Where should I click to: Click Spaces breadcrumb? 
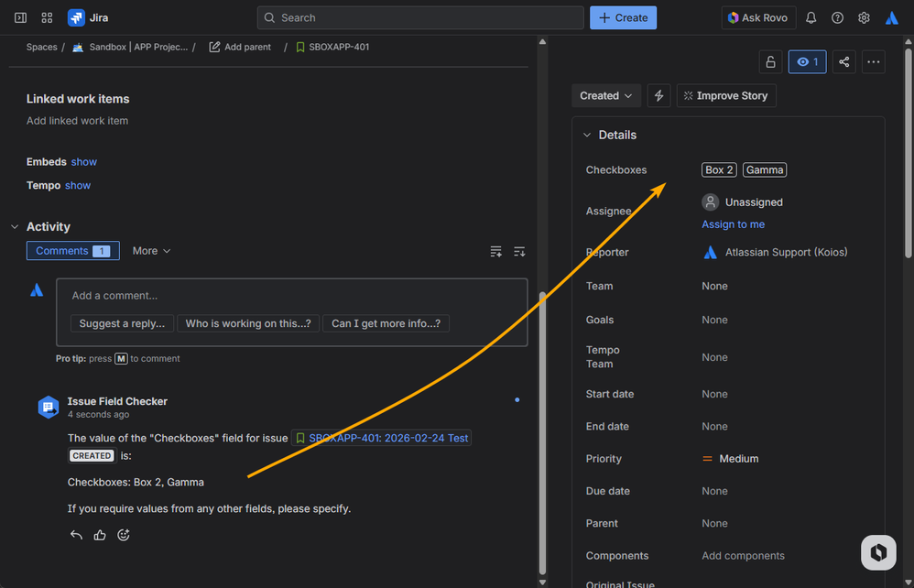click(41, 48)
